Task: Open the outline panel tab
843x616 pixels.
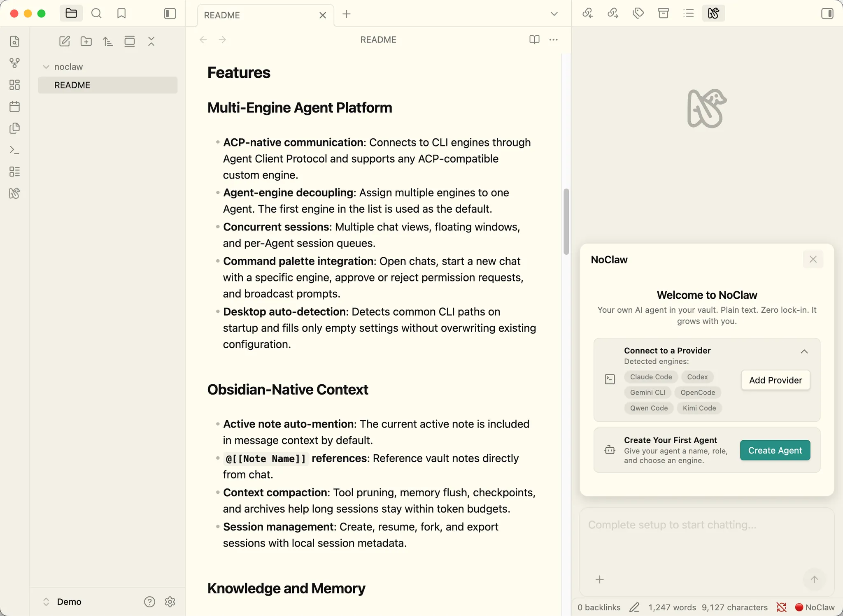Action: click(x=688, y=14)
